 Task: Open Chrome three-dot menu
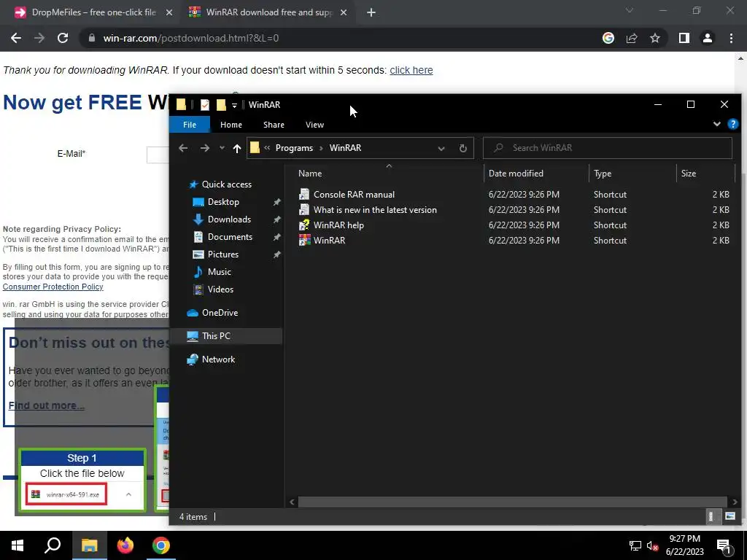tap(731, 38)
